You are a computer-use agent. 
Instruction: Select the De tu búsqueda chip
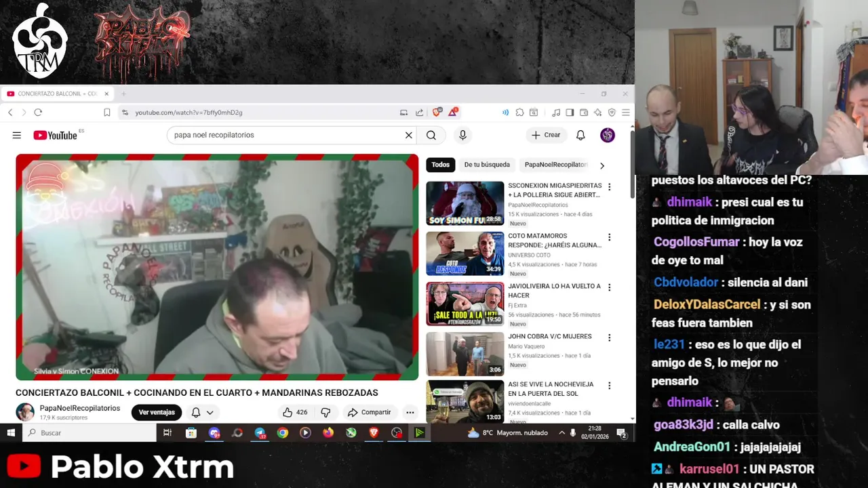(487, 165)
